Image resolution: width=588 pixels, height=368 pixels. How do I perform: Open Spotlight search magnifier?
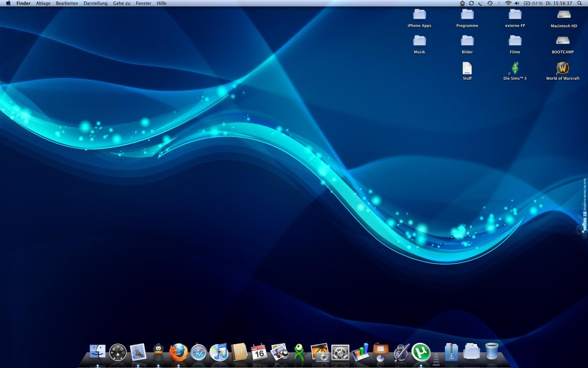[579, 3]
